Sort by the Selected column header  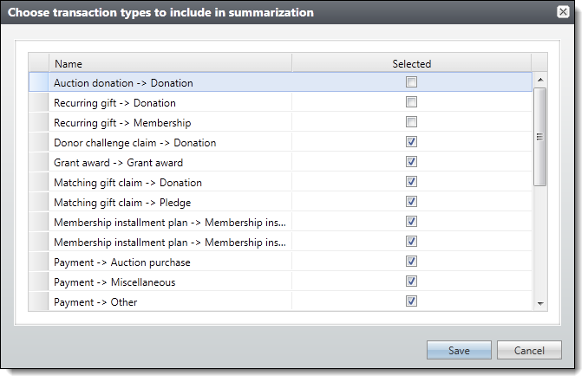[x=412, y=63]
